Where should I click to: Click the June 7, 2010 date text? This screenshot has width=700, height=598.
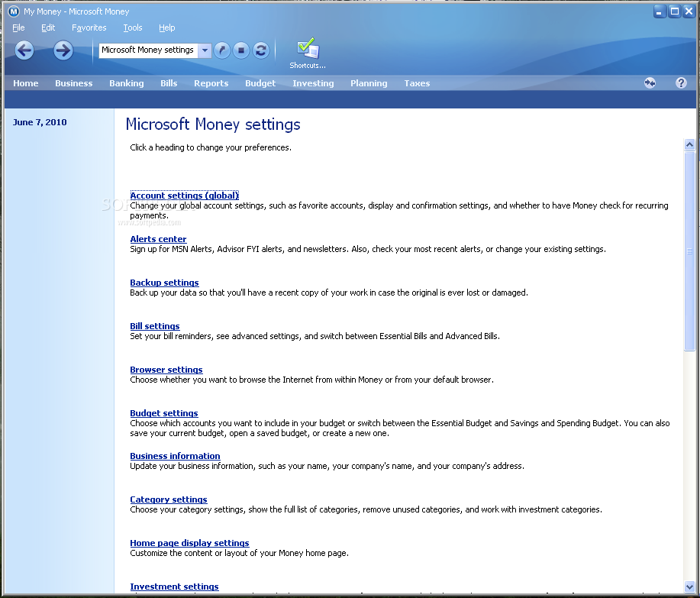tap(39, 122)
